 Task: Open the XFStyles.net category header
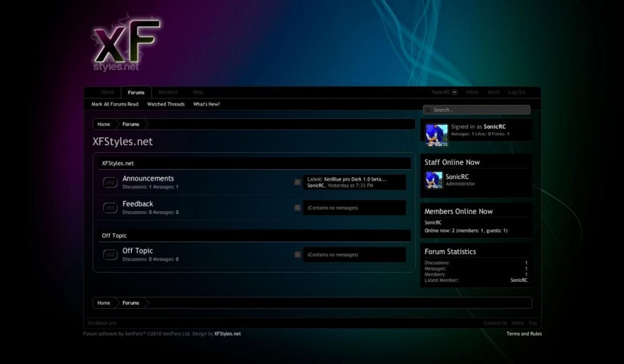tap(118, 163)
